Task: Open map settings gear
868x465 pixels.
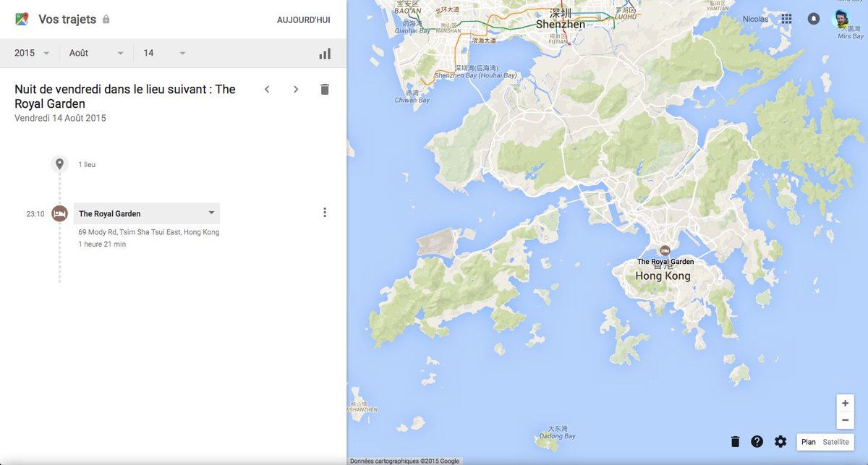Action: (x=780, y=441)
